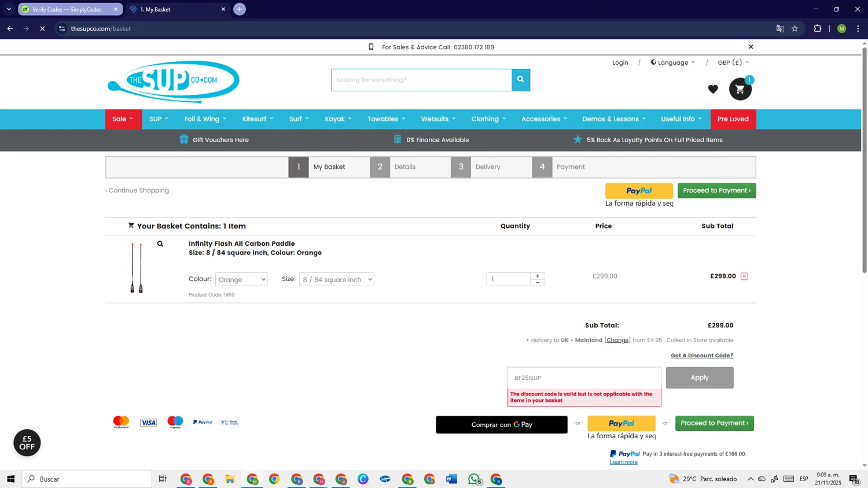Click PayPal Learn more link
This screenshot has width=868, height=488.
tap(623, 462)
